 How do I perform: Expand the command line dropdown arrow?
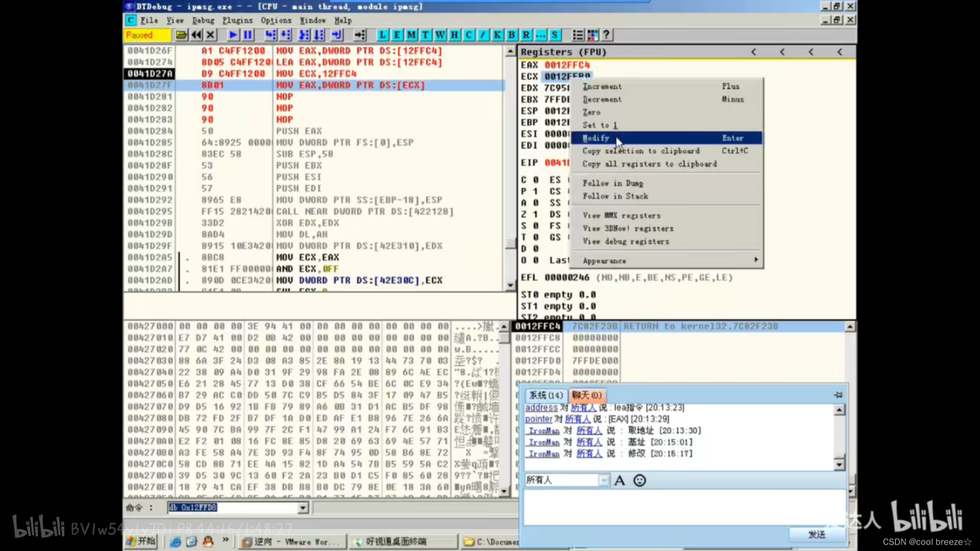click(303, 508)
